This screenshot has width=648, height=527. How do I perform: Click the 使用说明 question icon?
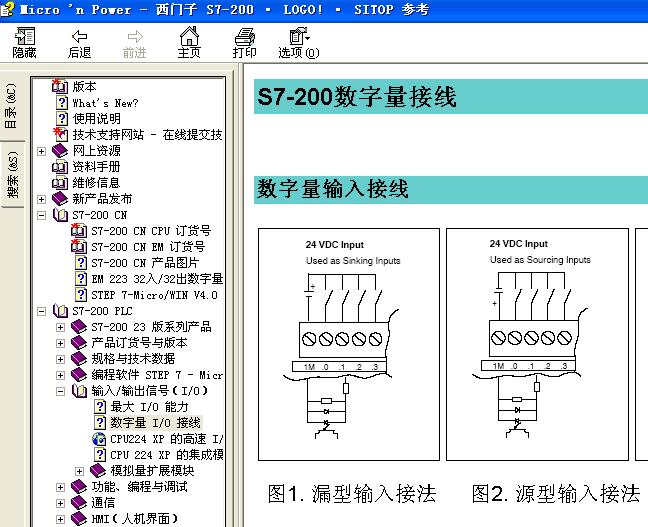[62, 119]
